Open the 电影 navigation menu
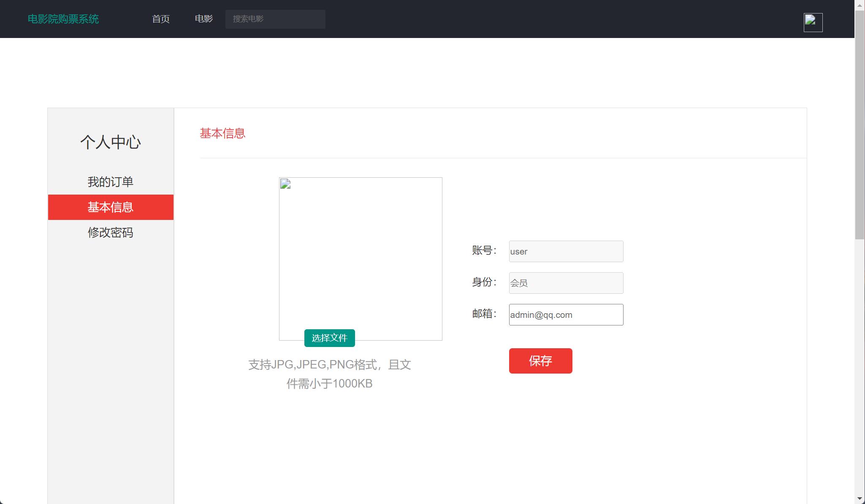 point(204,19)
